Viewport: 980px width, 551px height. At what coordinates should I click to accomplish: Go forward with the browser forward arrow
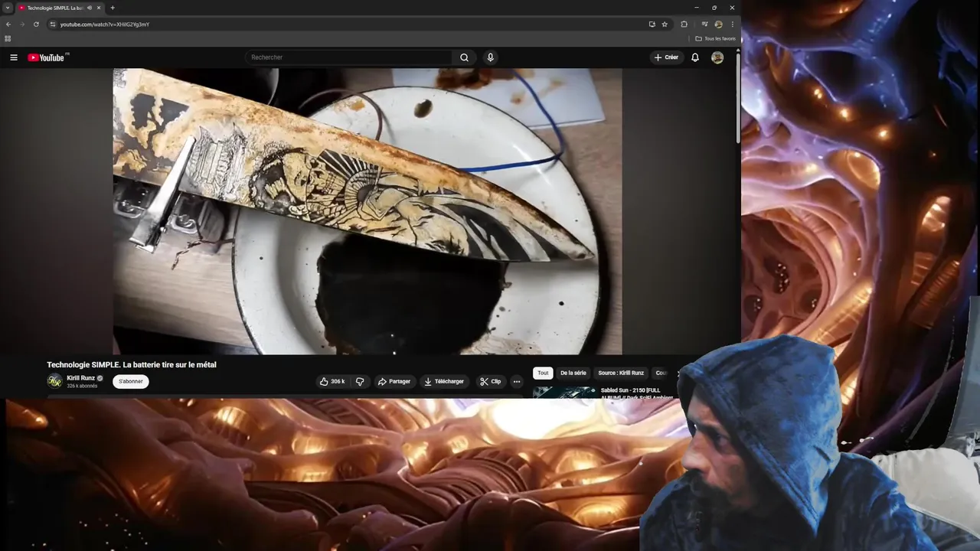[x=22, y=24]
